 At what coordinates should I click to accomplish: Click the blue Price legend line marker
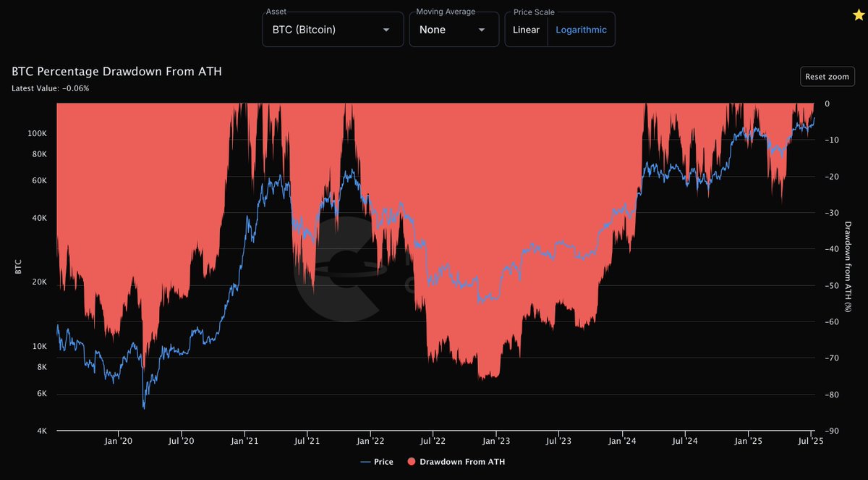[364, 461]
